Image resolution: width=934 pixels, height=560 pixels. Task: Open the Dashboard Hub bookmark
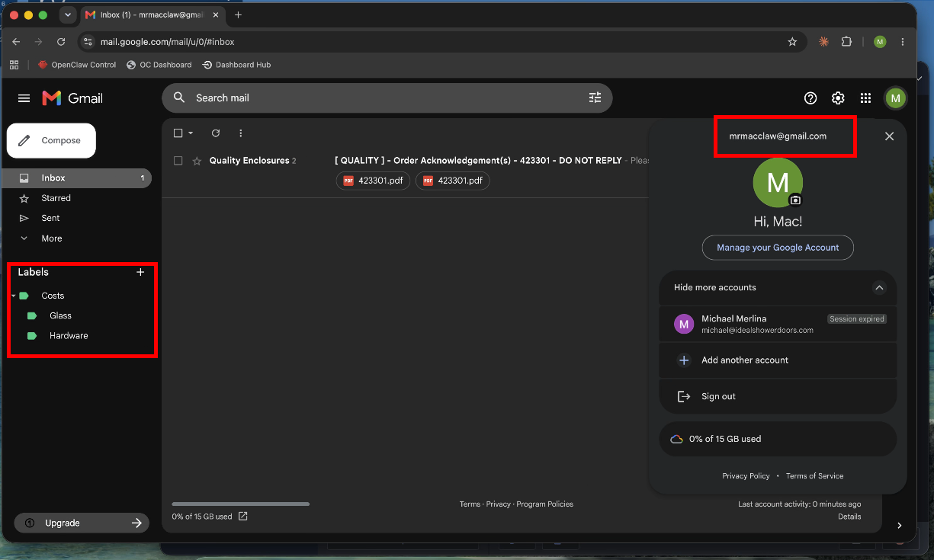pyautogui.click(x=236, y=65)
